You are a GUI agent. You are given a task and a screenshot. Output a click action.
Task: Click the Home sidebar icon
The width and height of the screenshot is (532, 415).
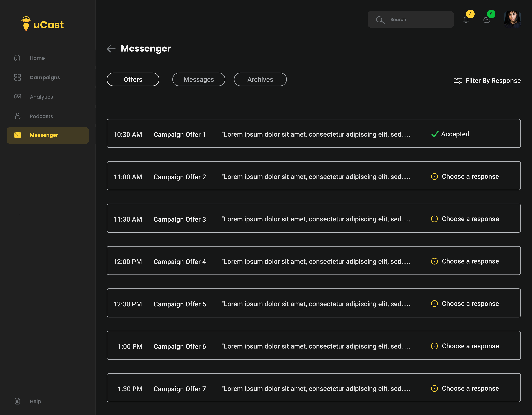(17, 58)
